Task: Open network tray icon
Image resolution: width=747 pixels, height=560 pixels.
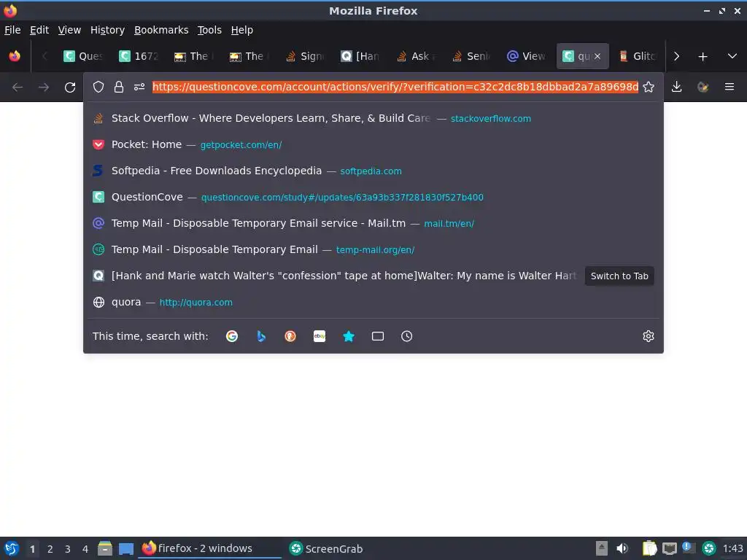Action: (670, 548)
